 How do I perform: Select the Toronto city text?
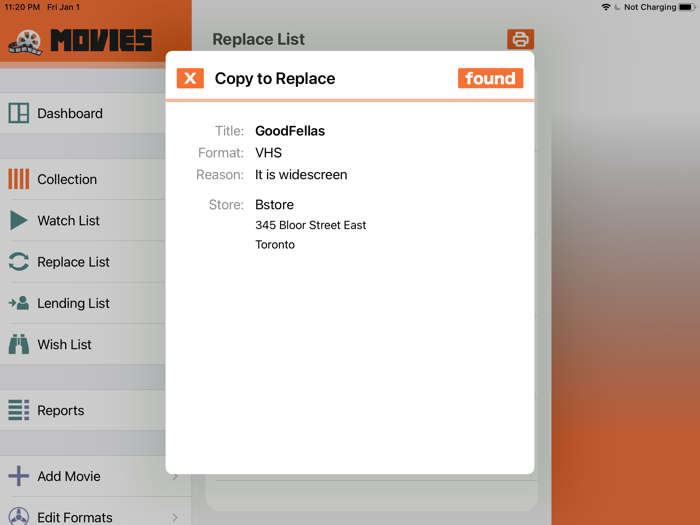click(275, 245)
